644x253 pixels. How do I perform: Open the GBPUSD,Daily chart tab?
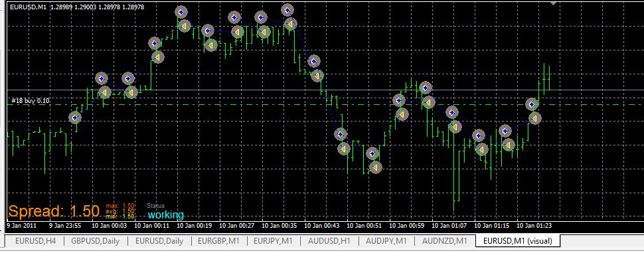96,241
